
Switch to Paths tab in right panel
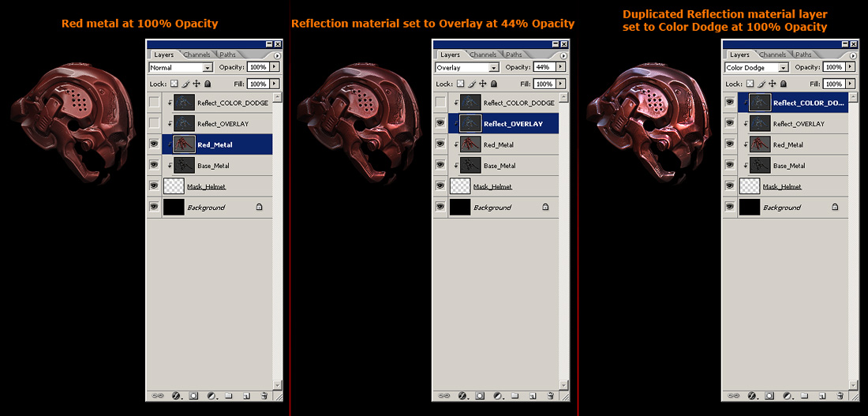point(803,54)
